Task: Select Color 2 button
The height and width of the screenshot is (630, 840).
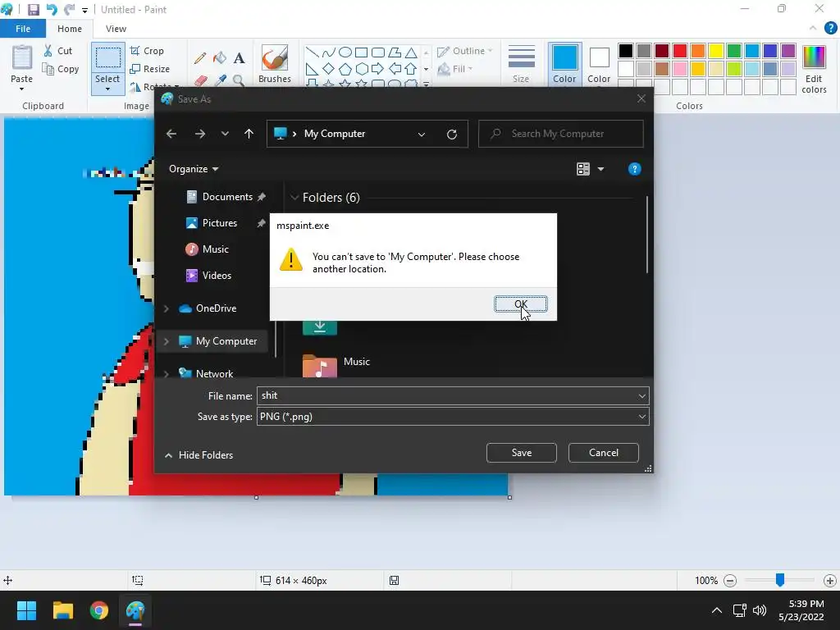Action: [598, 64]
